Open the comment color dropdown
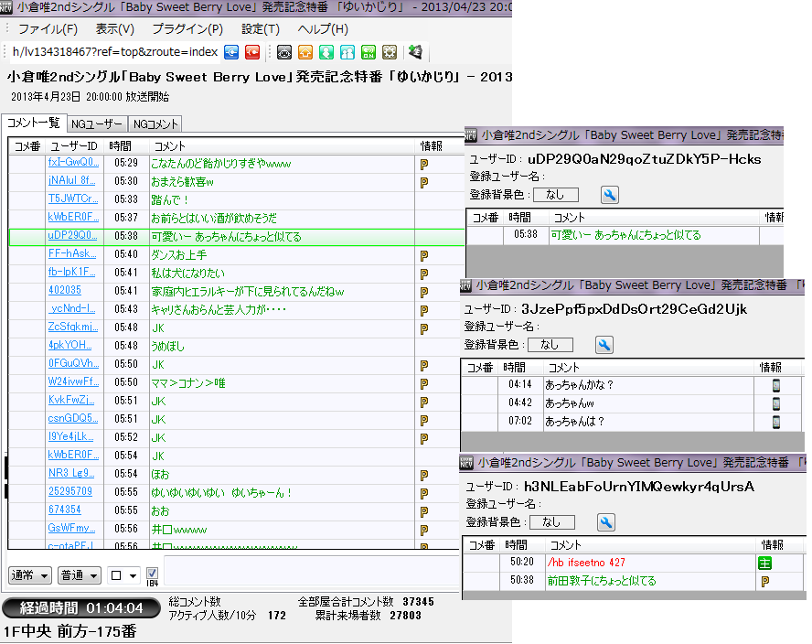 click(x=123, y=575)
